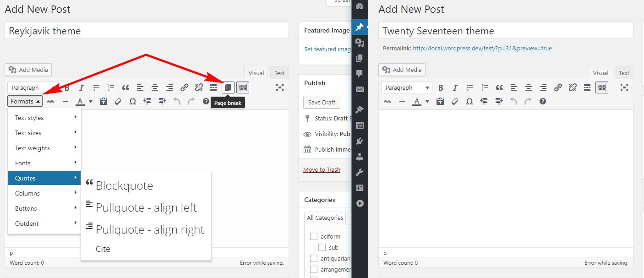The width and height of the screenshot is (644, 278).
Task: Insert link in Twenty Seventeen editor
Action: pyautogui.click(x=558, y=87)
